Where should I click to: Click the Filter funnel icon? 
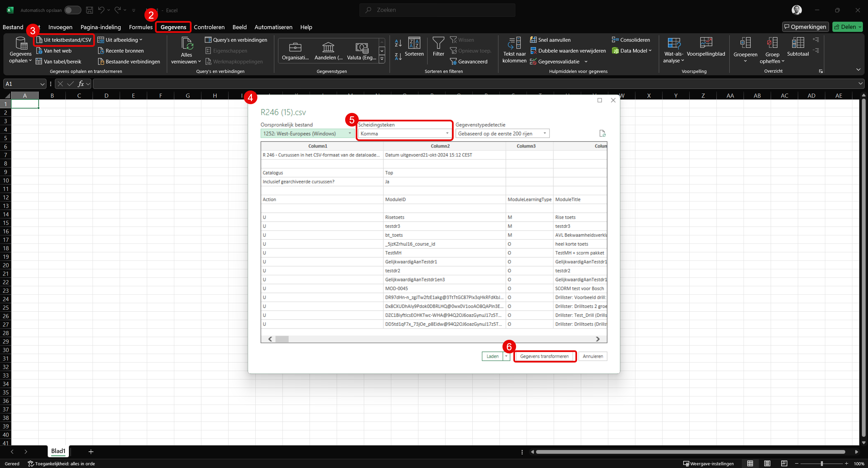tap(438, 43)
